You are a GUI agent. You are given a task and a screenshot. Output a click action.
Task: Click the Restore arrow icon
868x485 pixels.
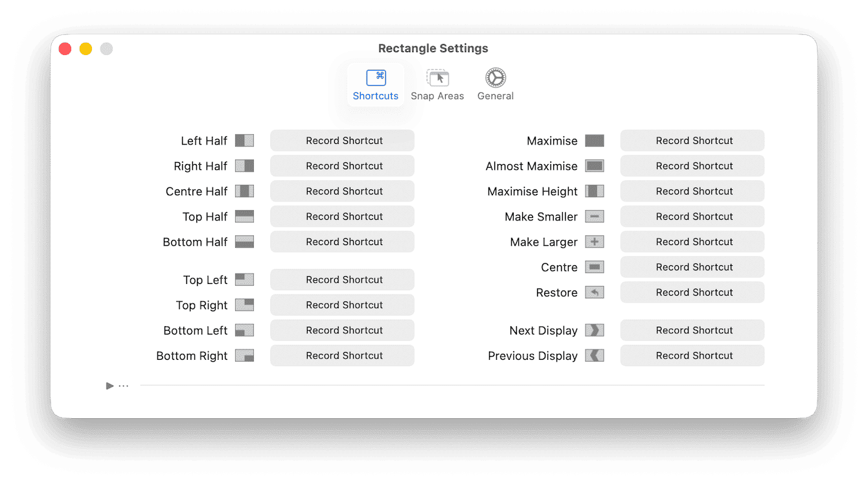(x=594, y=292)
